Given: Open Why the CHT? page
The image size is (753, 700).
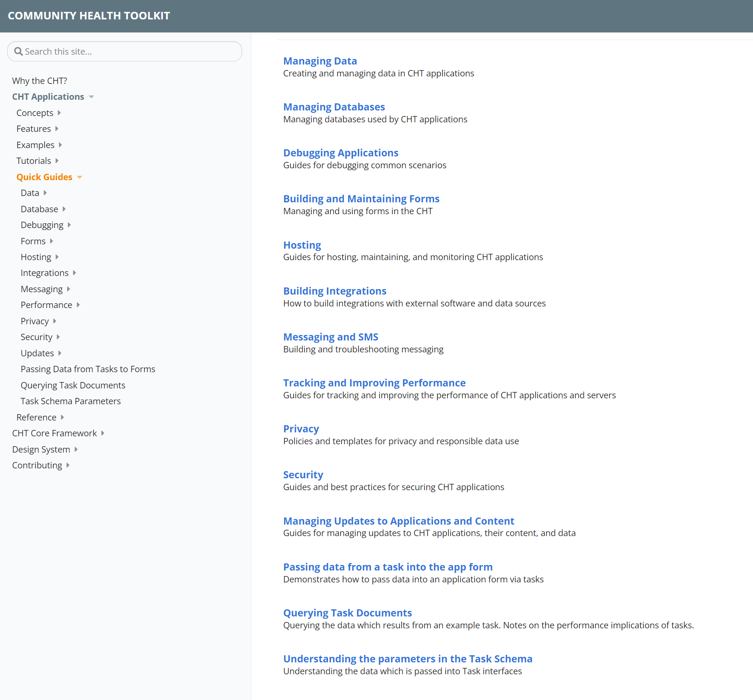Looking at the screenshot, I should [39, 80].
